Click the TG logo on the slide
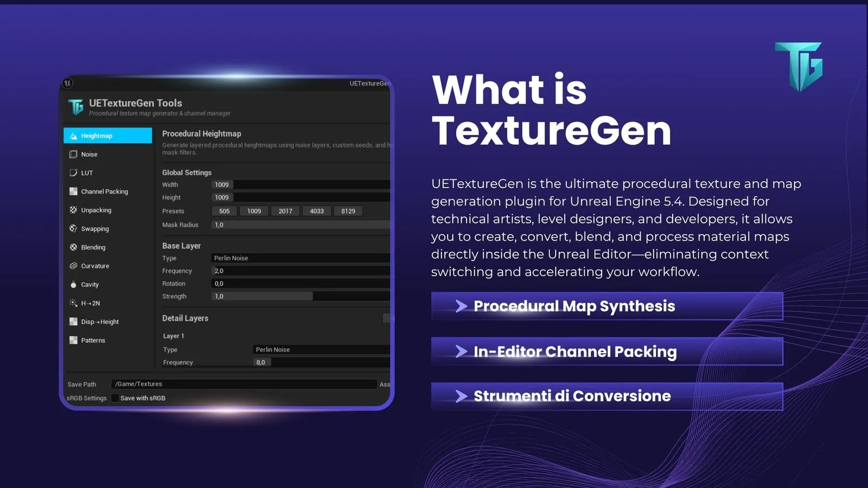Image resolution: width=868 pixels, height=488 pixels. coord(799,66)
